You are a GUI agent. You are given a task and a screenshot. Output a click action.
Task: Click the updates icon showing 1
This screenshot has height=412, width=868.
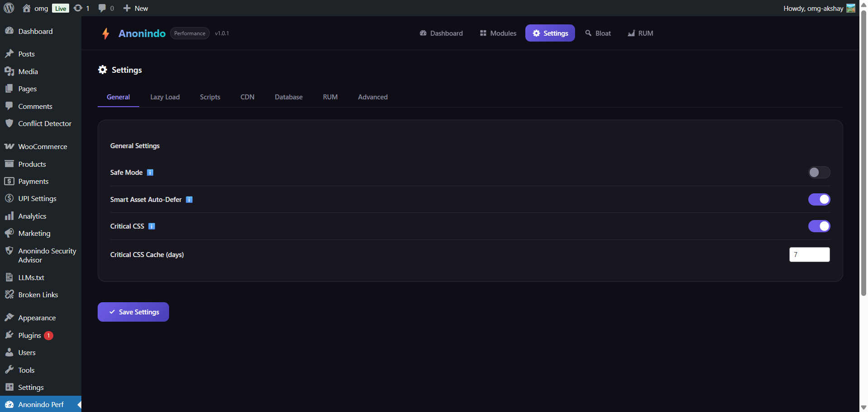click(x=78, y=8)
